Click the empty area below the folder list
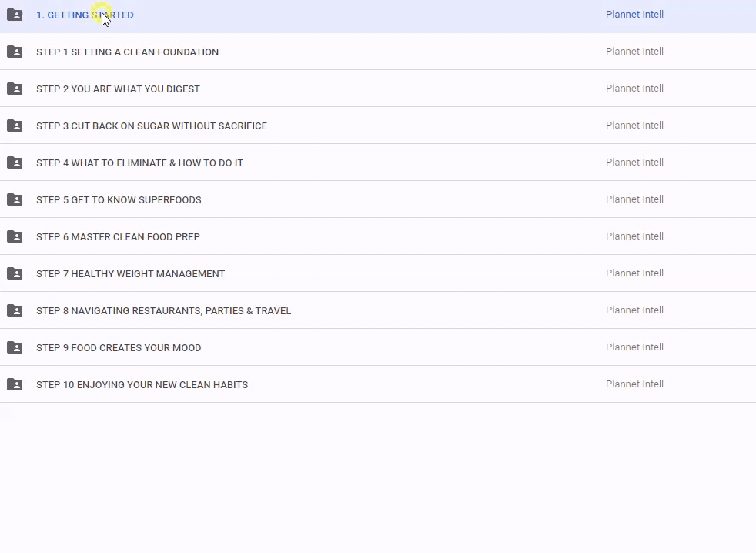This screenshot has width=756, height=553. [x=377, y=478]
